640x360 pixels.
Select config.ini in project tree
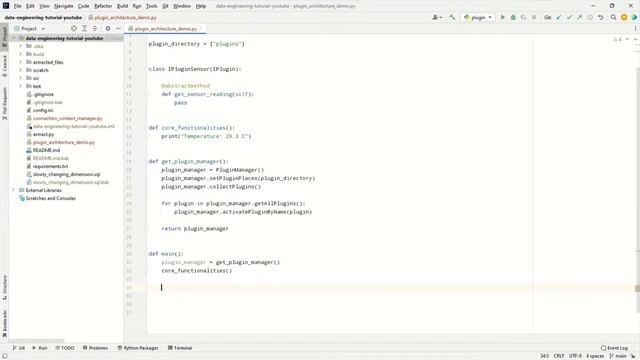43,110
